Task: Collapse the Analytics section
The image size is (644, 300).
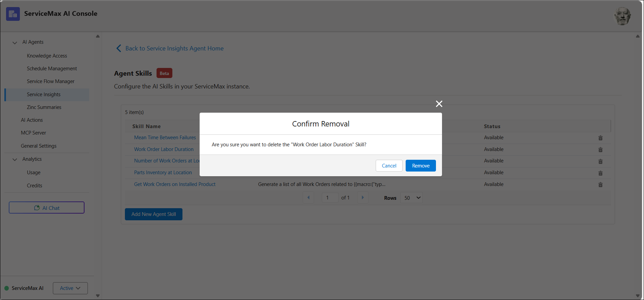Action: (15, 159)
